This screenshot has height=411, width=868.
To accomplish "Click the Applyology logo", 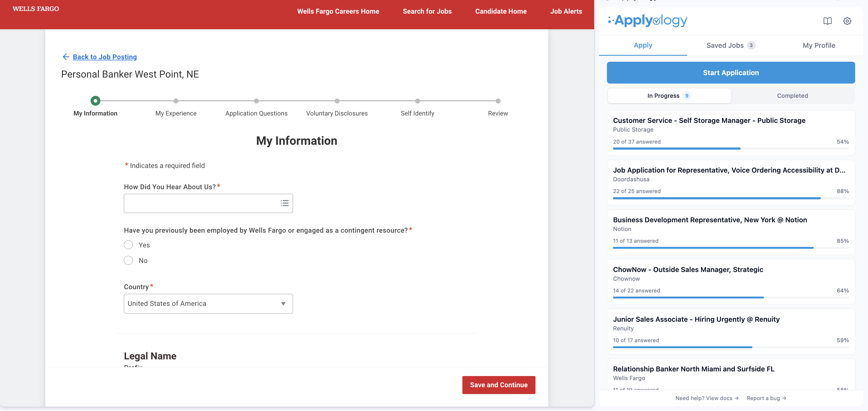I will [647, 20].
